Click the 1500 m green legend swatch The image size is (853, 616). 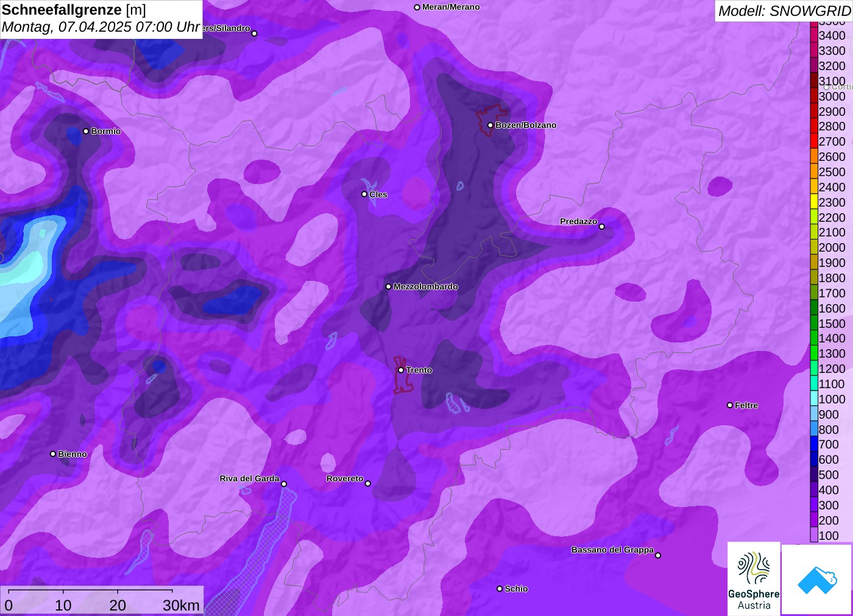[814, 324]
